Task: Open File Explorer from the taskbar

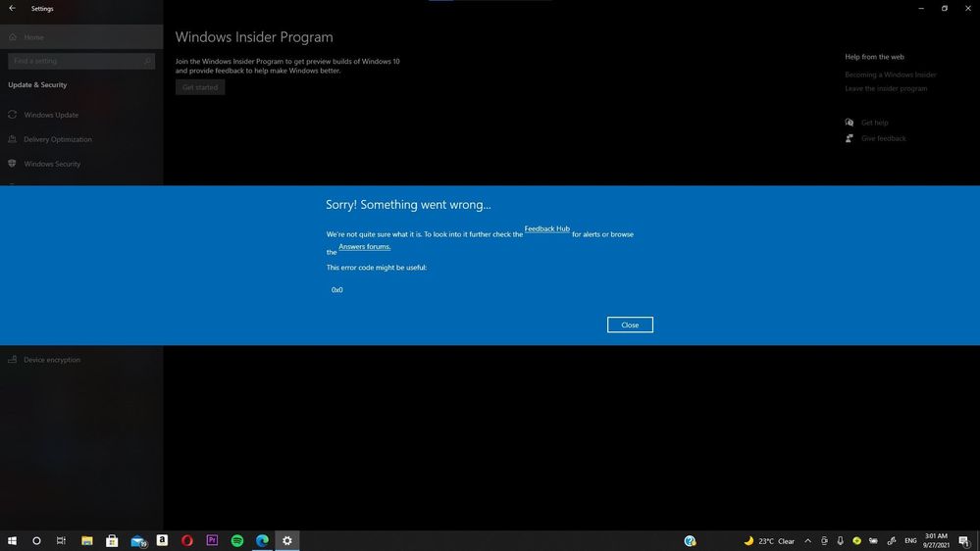Action: point(87,541)
